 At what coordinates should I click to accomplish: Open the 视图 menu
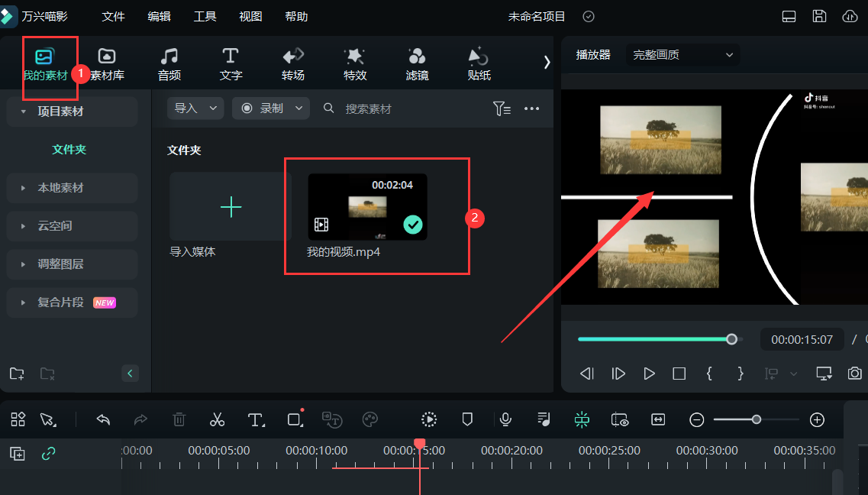(x=250, y=17)
